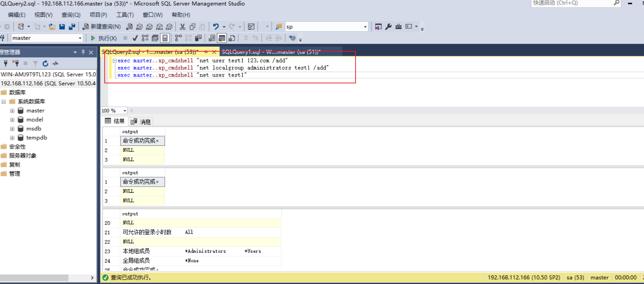Image resolution: width=644 pixels, height=284 pixels.
Task: Select Results to Grid mode
Action: tap(222, 38)
